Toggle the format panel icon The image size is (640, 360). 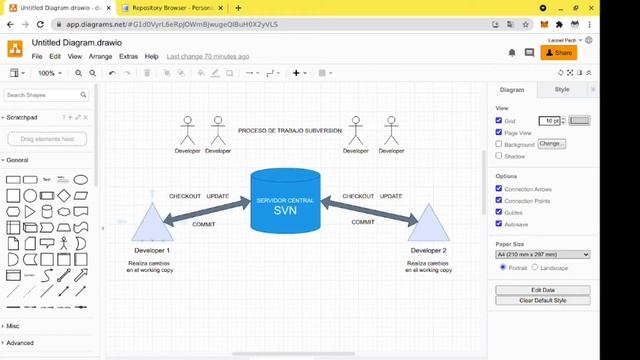[x=580, y=73]
